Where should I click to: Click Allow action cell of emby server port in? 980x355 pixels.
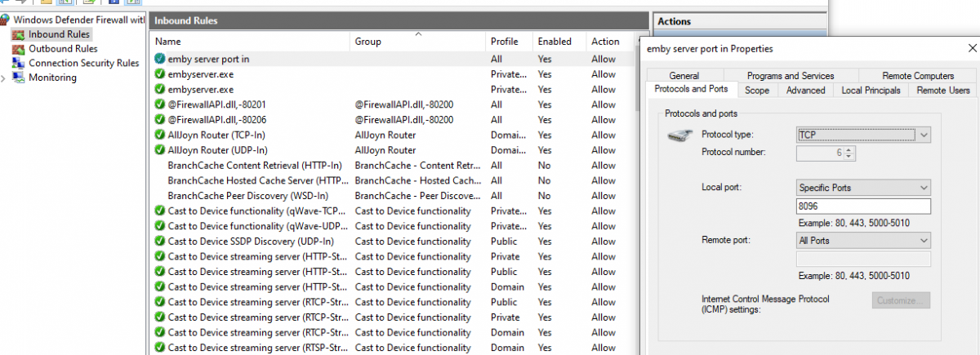tap(604, 59)
